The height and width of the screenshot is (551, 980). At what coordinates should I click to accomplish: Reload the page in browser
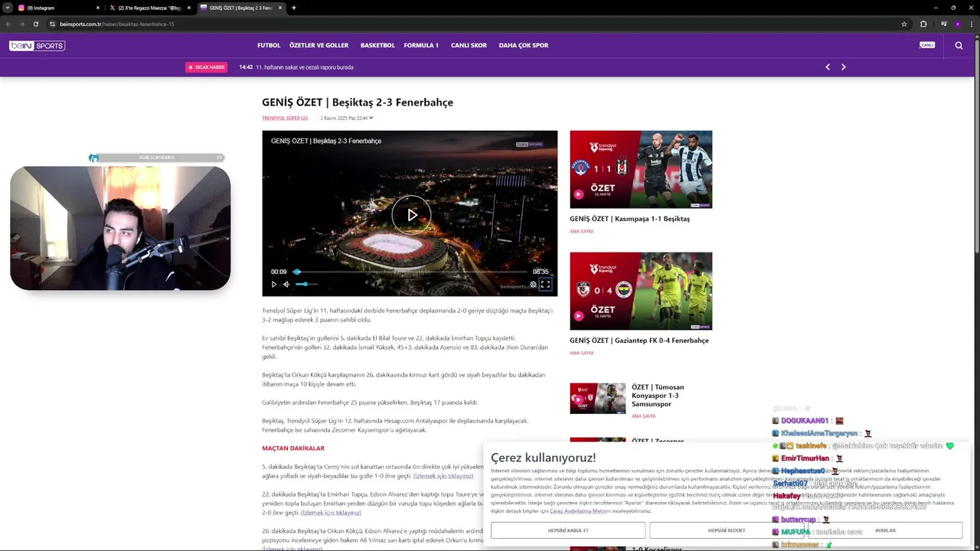[35, 24]
